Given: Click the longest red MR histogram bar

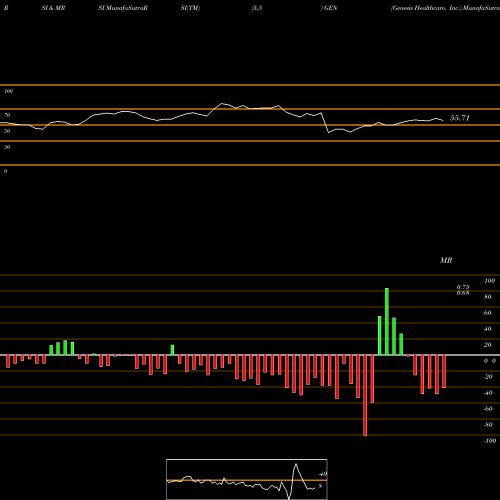Looking at the screenshot, I should click(x=365, y=395).
